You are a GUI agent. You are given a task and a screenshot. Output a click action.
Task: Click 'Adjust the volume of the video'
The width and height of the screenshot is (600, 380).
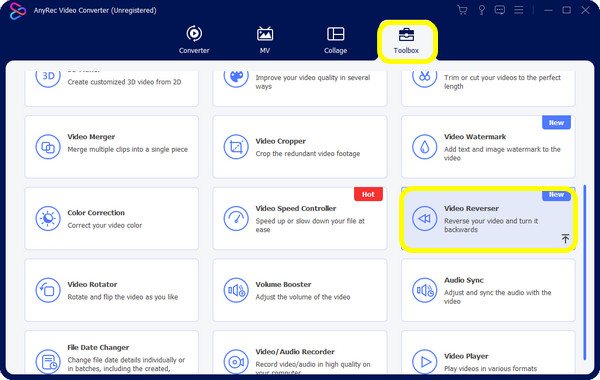[303, 297]
